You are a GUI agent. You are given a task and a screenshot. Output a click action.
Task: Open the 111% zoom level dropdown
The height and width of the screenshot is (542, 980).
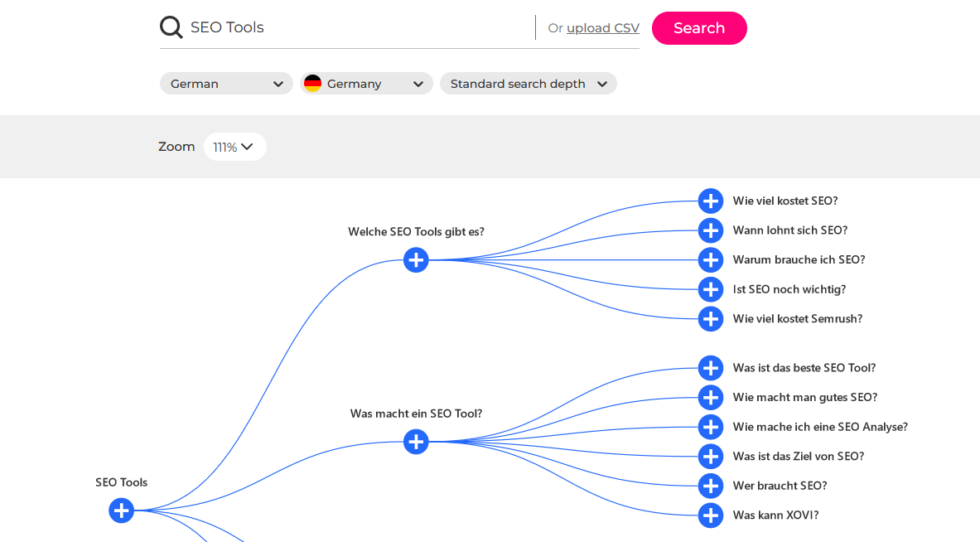click(x=235, y=147)
